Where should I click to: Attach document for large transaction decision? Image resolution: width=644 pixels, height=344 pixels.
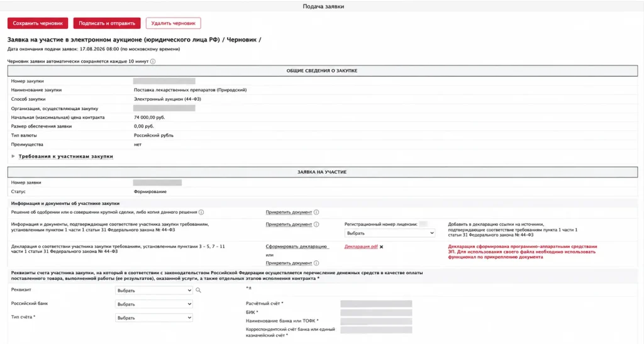pos(289,212)
